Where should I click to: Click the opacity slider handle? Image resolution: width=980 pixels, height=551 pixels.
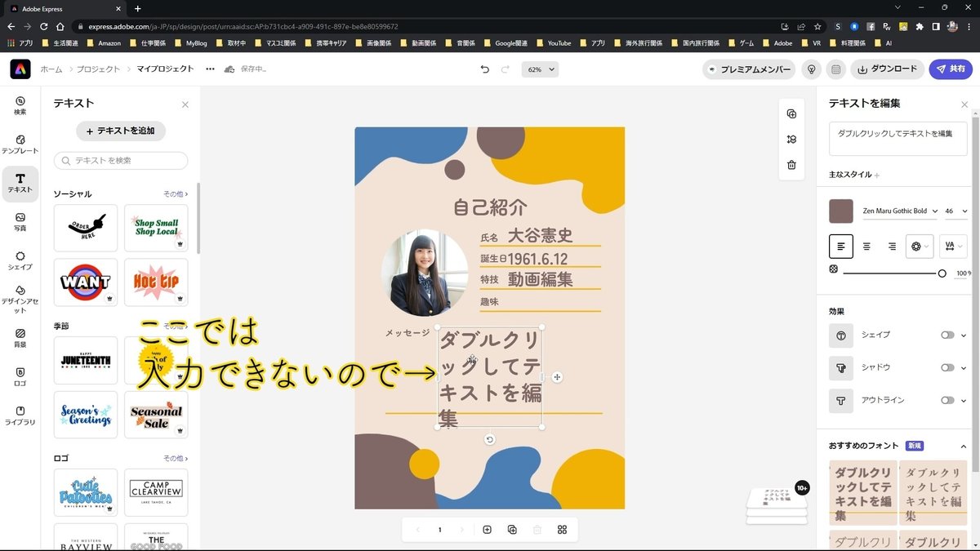point(942,273)
